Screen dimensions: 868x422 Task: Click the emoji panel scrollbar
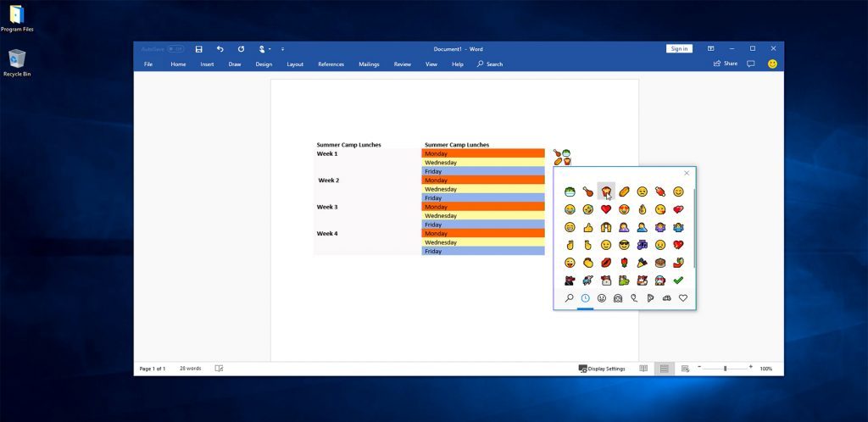tap(693, 229)
